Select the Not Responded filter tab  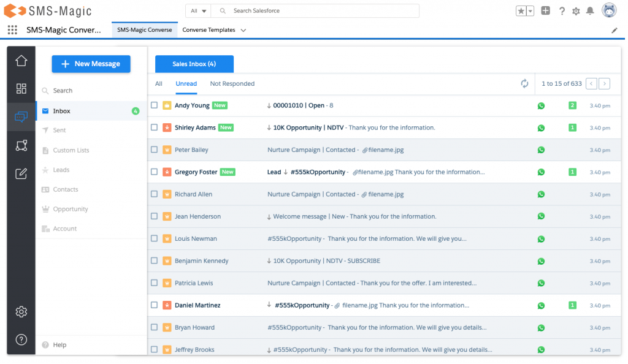[x=232, y=83]
